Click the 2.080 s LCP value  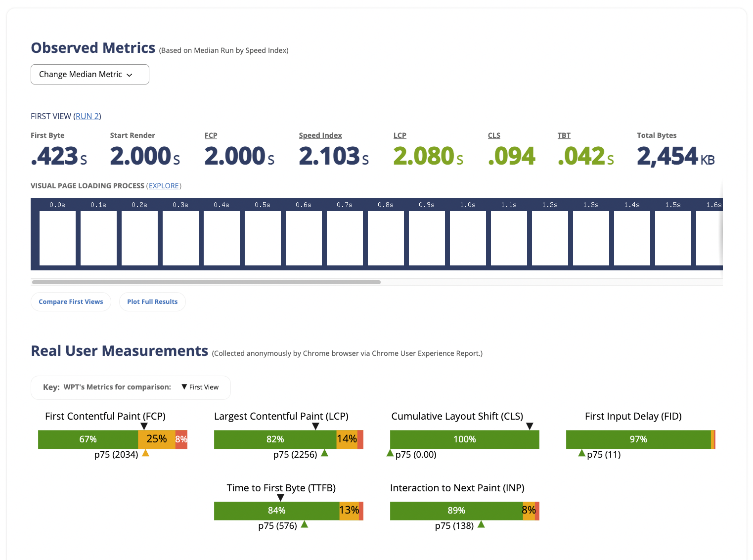pos(428,156)
